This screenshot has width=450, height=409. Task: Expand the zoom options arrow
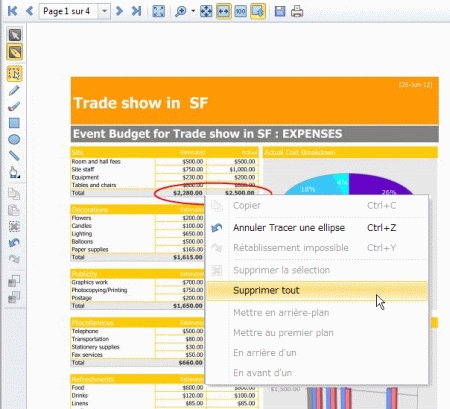(x=193, y=11)
